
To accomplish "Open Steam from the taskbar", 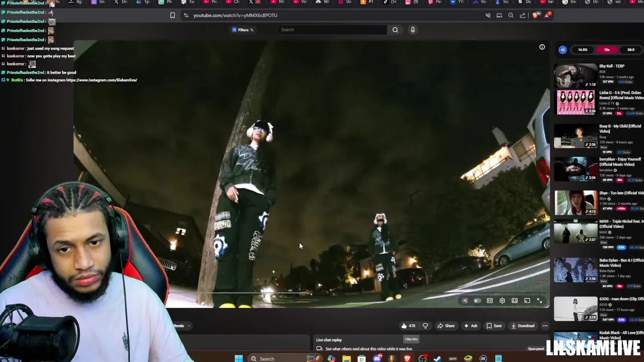I will coord(437,358).
